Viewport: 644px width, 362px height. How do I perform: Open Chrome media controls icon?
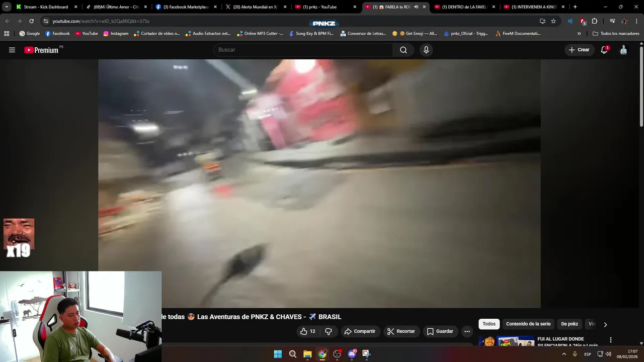tap(612, 21)
